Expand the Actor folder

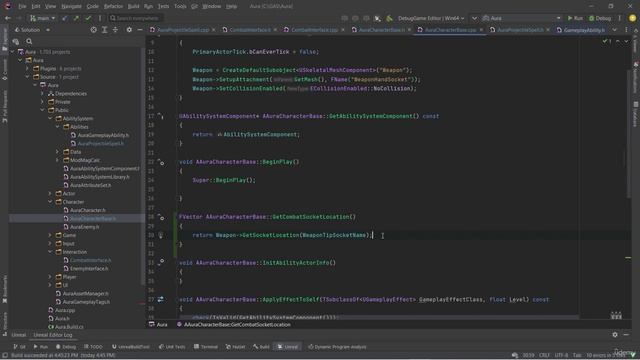point(50,193)
